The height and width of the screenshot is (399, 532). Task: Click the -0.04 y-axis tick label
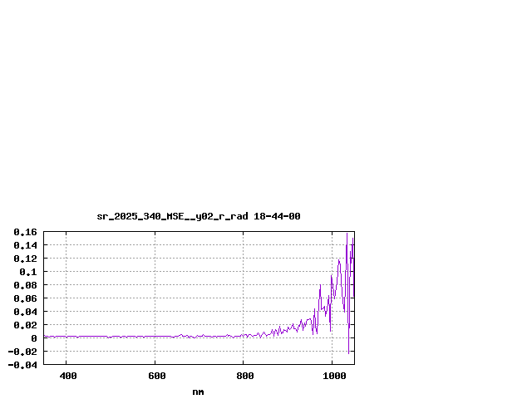click(22, 365)
